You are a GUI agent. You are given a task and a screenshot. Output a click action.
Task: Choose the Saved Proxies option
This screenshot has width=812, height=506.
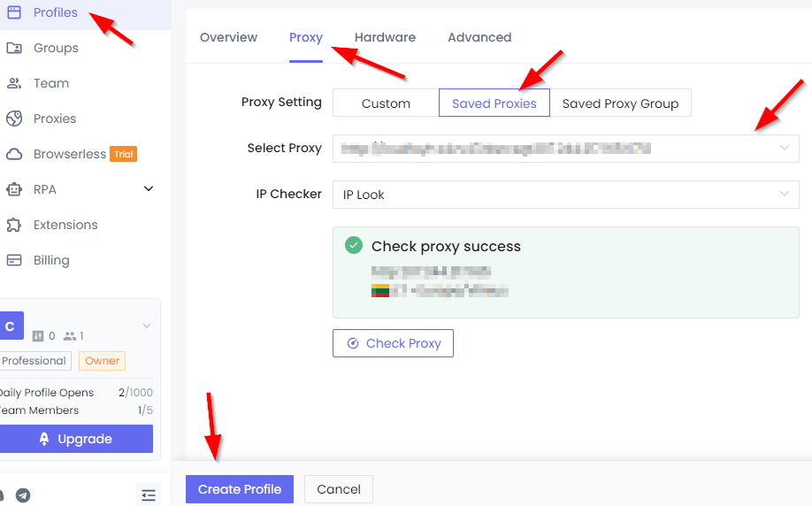[x=494, y=103]
